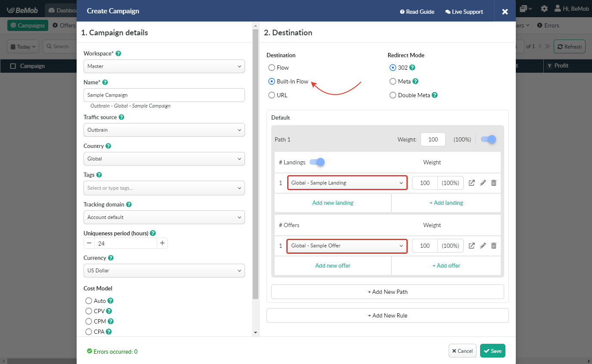Open landing link in new tab icon
Viewport: 592px width, 364px height.
[x=472, y=183]
